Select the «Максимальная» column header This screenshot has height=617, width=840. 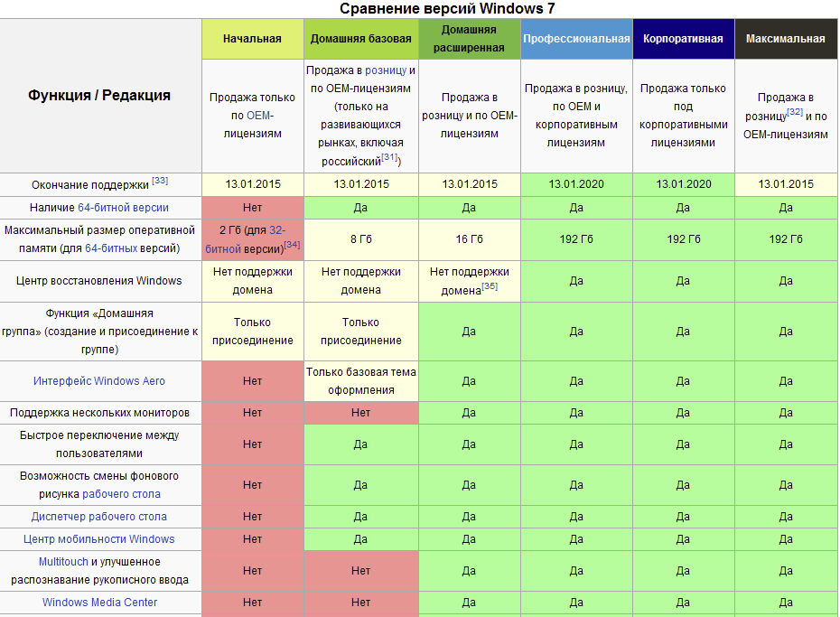tap(786, 39)
